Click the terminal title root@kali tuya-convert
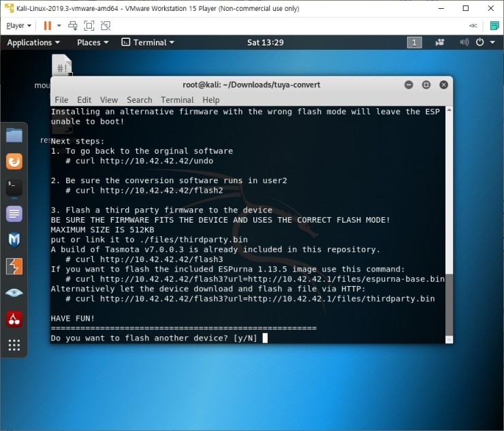Screen dimensions: 504x431 251,85
